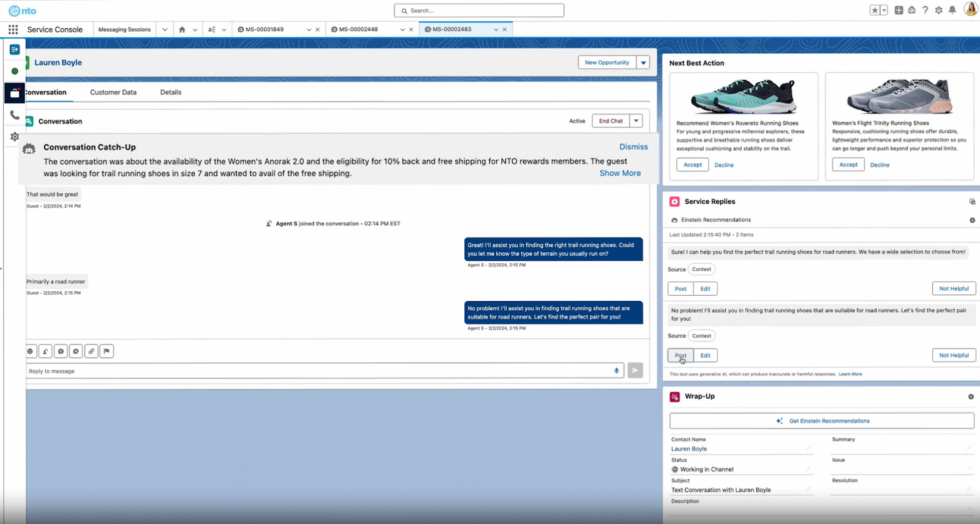The image size is (980, 524).
Task: Expand the chevron next to the split-view icon
Action: [x=224, y=29]
